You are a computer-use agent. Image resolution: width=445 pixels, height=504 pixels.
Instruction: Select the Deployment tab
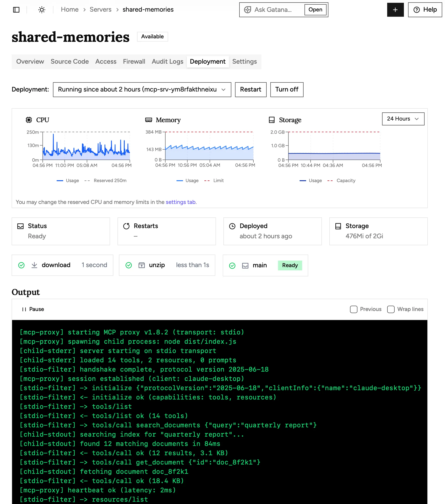coord(208,62)
